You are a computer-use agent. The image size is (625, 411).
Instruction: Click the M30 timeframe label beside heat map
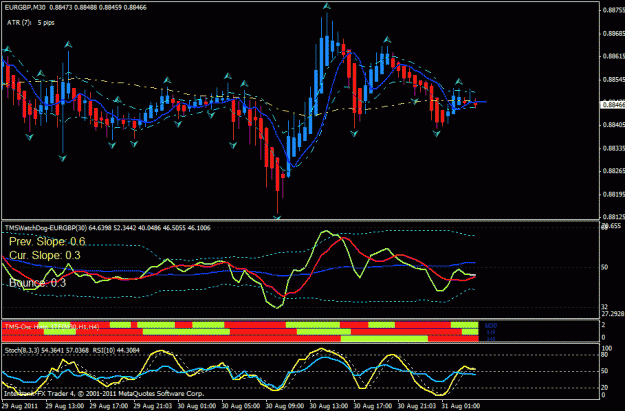point(491,326)
